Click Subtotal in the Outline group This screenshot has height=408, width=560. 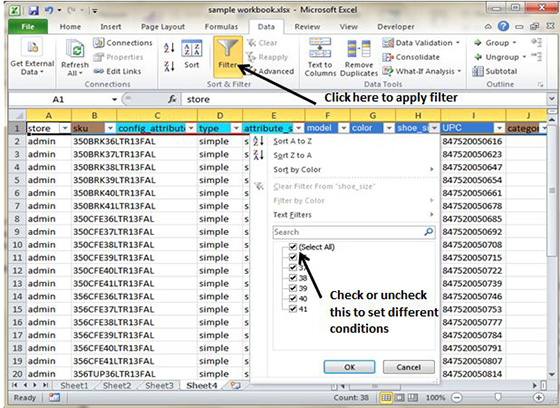click(x=494, y=71)
